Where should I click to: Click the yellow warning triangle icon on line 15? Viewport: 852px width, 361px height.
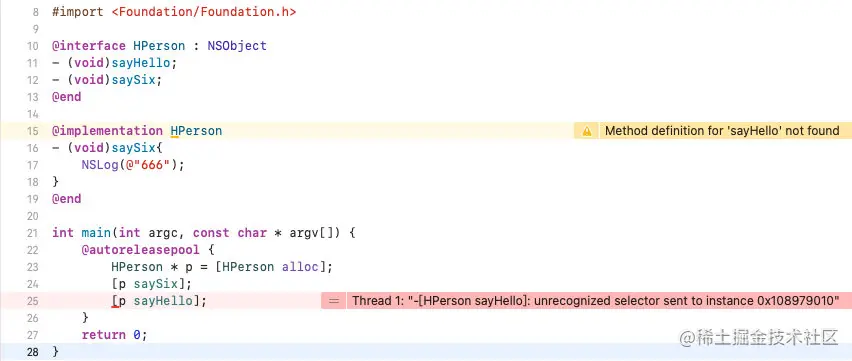click(587, 131)
